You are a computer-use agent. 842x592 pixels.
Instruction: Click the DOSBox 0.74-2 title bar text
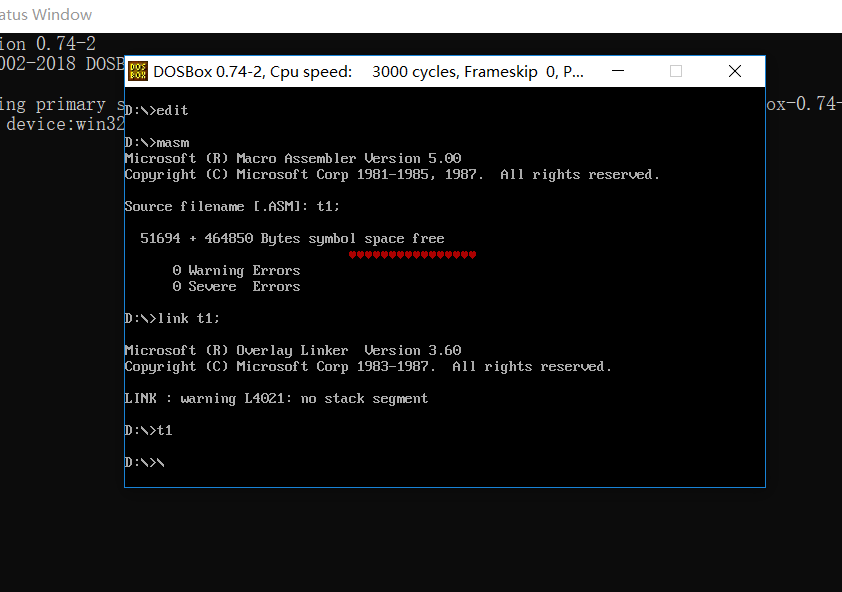point(368,71)
